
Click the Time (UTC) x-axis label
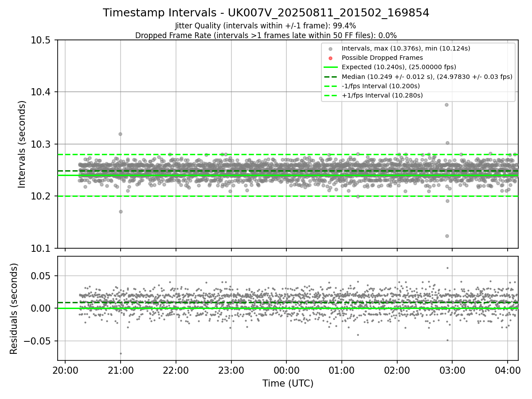(288, 383)
